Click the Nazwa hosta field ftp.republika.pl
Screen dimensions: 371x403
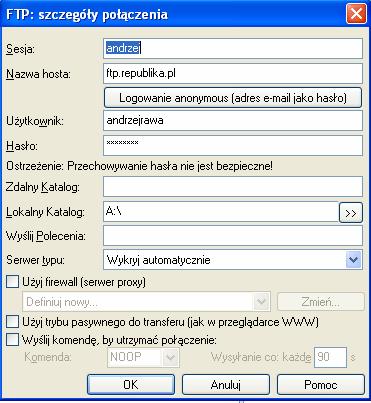tap(233, 74)
